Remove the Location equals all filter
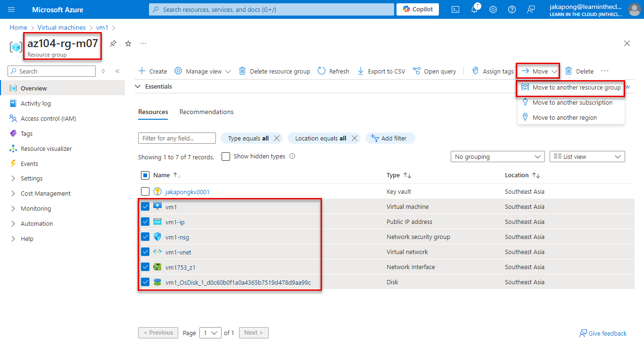Viewport: 644px width, 362px height. point(355,138)
